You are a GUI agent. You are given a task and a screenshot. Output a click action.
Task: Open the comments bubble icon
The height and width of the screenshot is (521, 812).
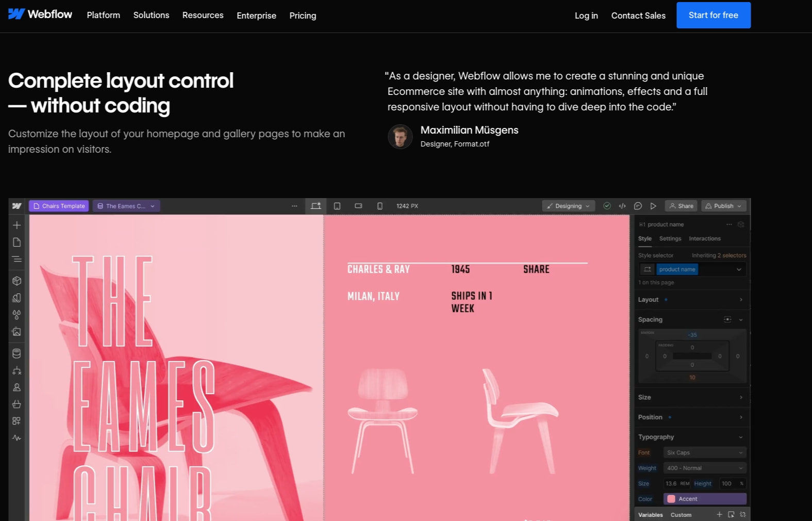638,206
